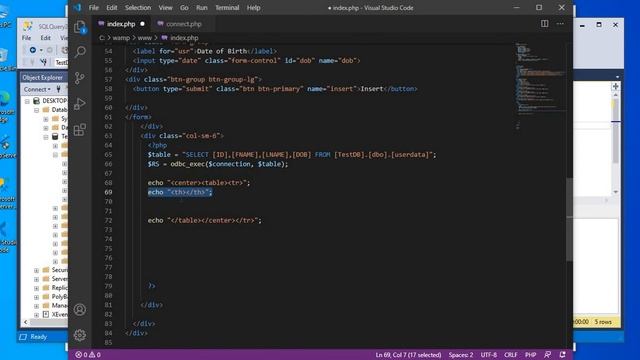The image size is (640, 360).
Task: Open the Extensions view
Action: [80, 130]
